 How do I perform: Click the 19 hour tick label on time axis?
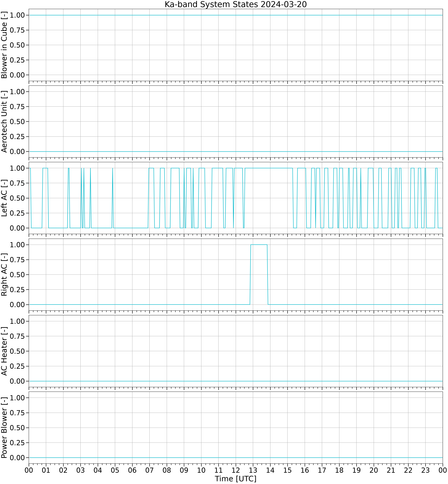coord(357,470)
